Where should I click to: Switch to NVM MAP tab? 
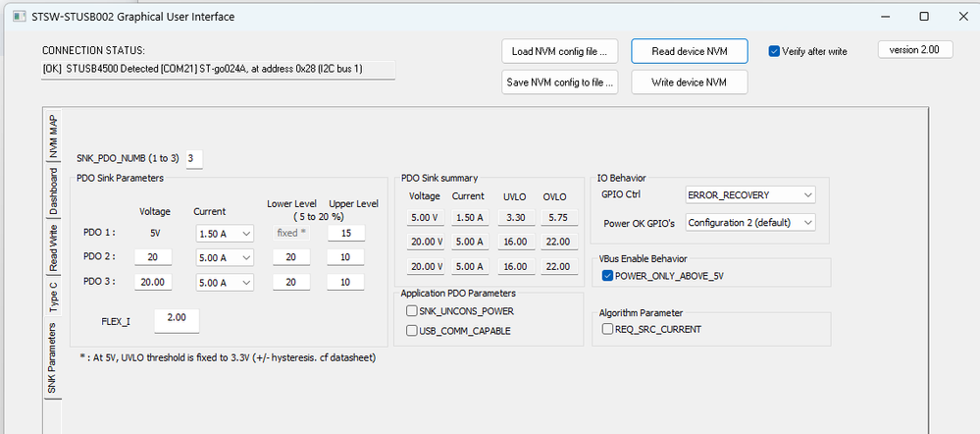(53, 136)
